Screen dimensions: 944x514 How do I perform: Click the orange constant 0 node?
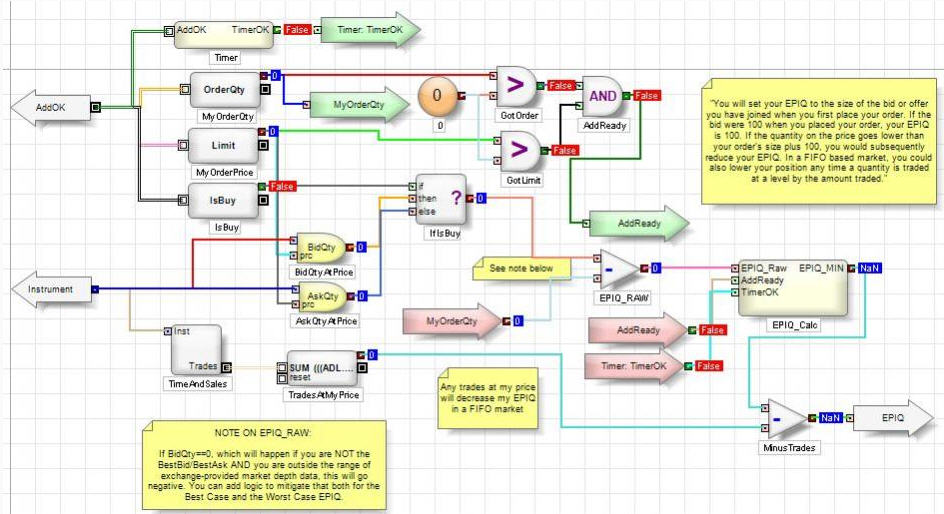[436, 97]
